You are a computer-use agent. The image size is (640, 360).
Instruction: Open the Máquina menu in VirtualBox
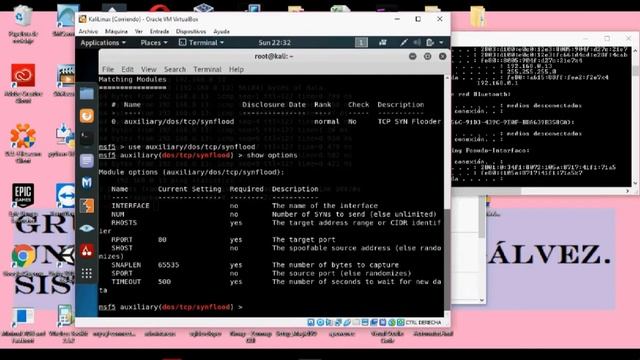pos(116,31)
